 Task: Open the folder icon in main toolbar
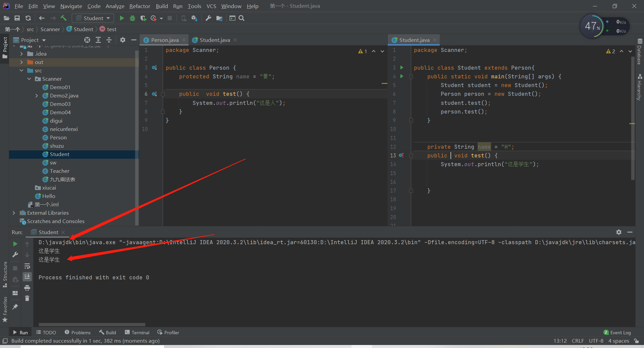point(6,18)
